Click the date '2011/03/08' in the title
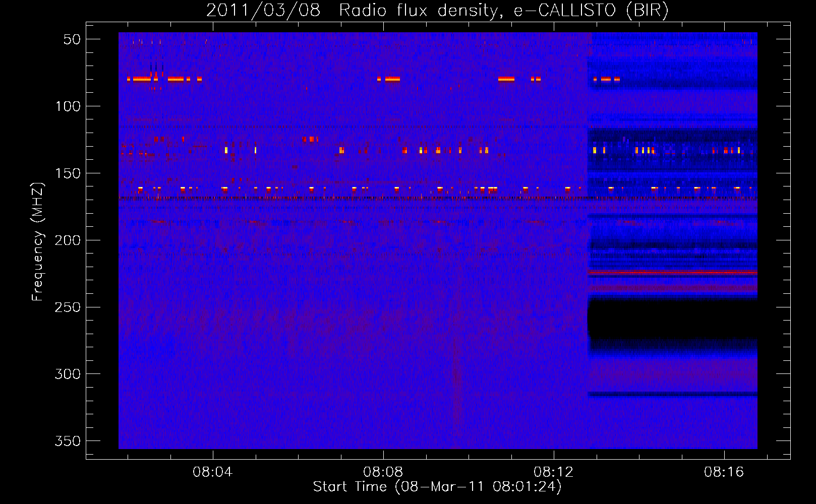816x504 pixels. pyautogui.click(x=263, y=11)
